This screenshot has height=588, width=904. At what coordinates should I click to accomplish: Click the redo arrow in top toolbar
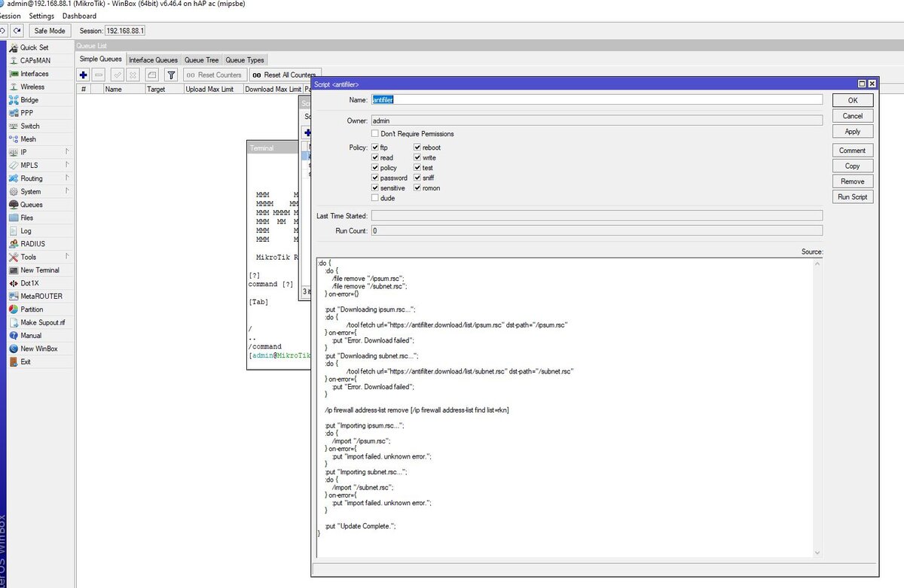point(17,31)
